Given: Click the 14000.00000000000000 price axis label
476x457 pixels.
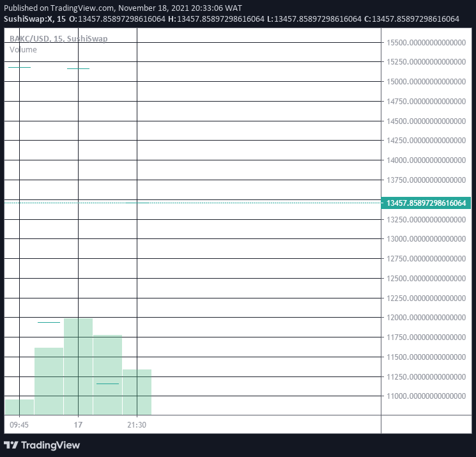Looking at the screenshot, I should (426, 160).
